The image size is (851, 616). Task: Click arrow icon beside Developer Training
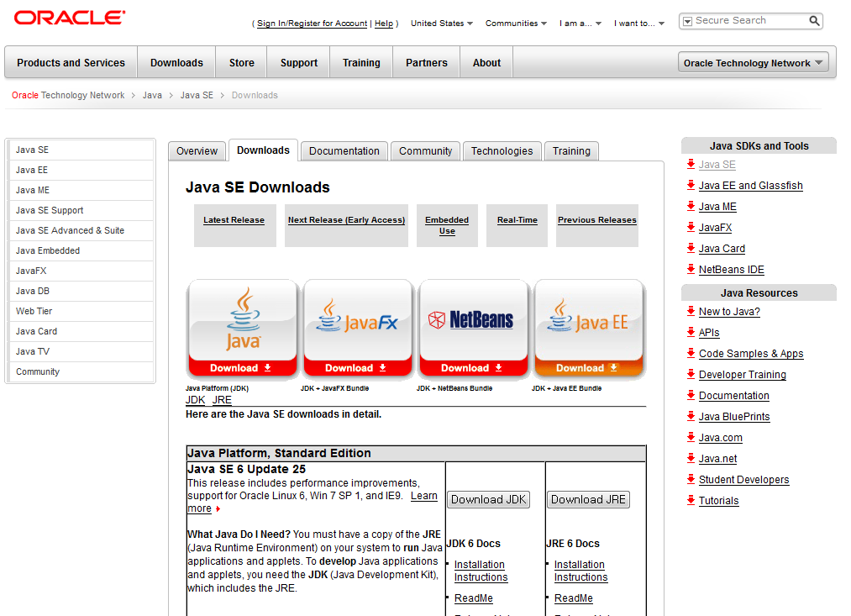coord(691,375)
